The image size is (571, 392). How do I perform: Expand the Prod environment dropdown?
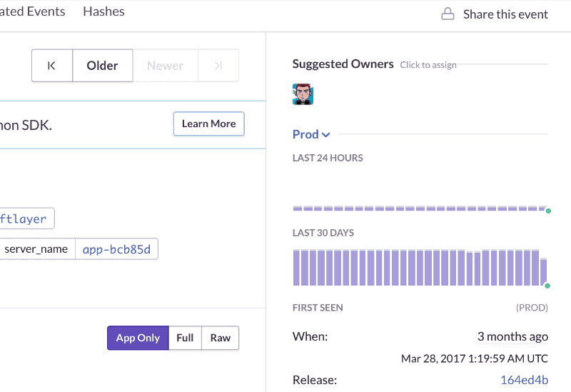point(305,134)
